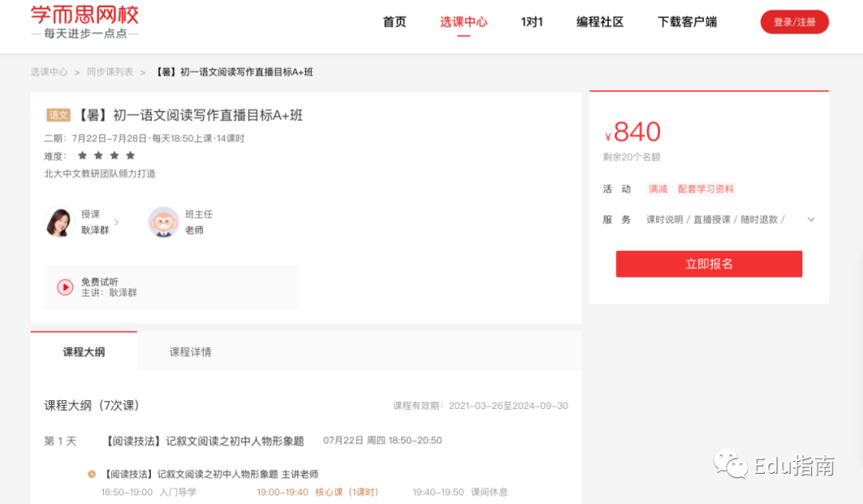Viewport: 863px width, 504px height.
Task: Open 同步课列表 breadcrumb link
Action: [x=109, y=72]
